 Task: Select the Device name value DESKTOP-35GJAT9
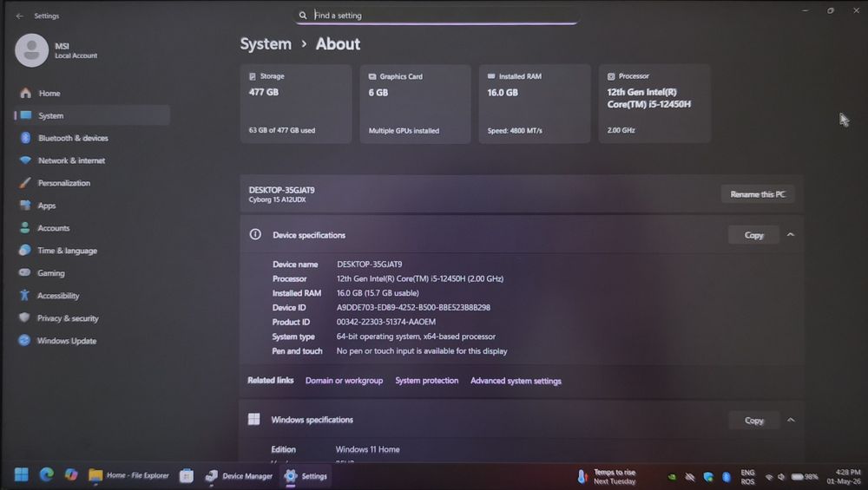coord(370,265)
